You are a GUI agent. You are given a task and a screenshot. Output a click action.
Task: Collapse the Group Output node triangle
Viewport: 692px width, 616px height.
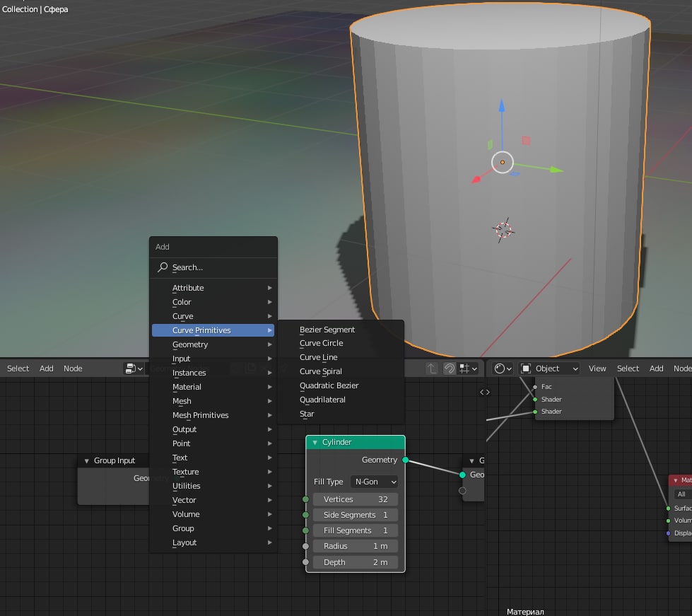(471, 460)
